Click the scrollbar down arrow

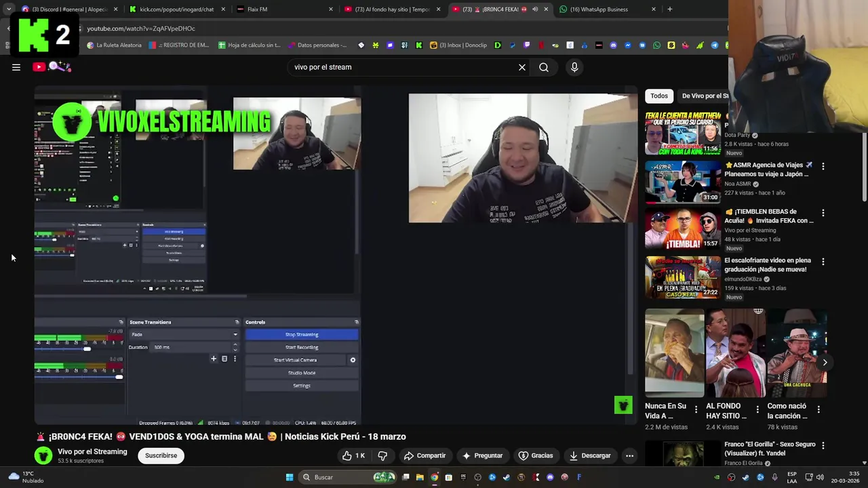tap(864, 462)
